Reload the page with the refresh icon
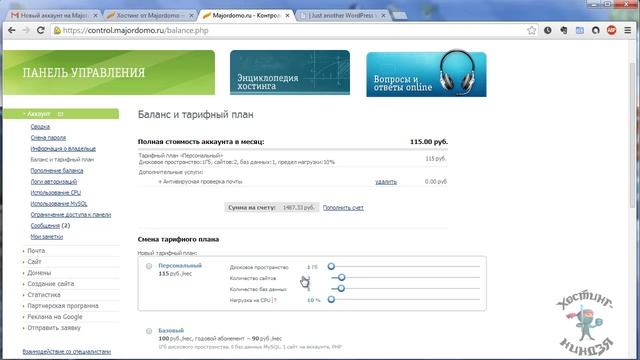640x360 pixels. pos(40,30)
